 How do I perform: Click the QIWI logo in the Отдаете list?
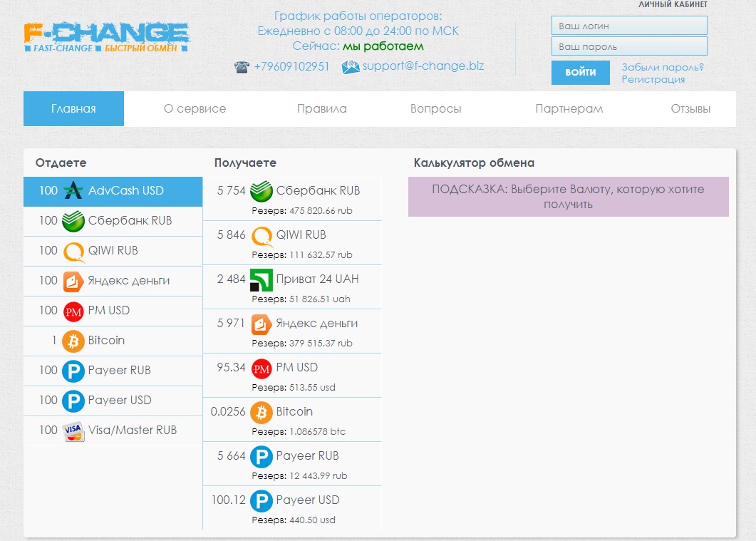(74, 251)
